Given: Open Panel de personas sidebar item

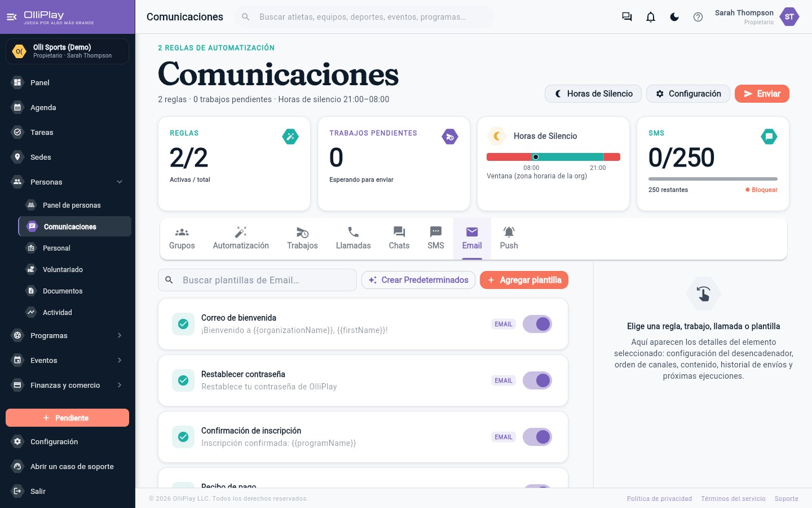Looking at the screenshot, I should (74, 205).
